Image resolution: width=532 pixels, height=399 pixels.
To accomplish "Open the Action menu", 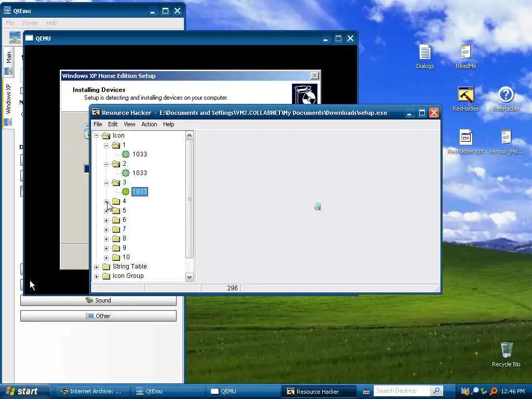I will [149, 124].
